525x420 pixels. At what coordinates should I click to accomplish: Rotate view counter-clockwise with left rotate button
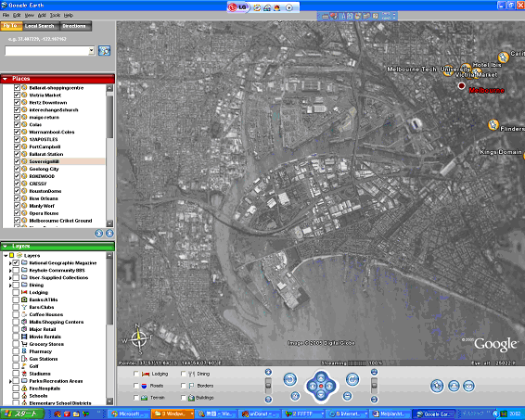pos(290,379)
